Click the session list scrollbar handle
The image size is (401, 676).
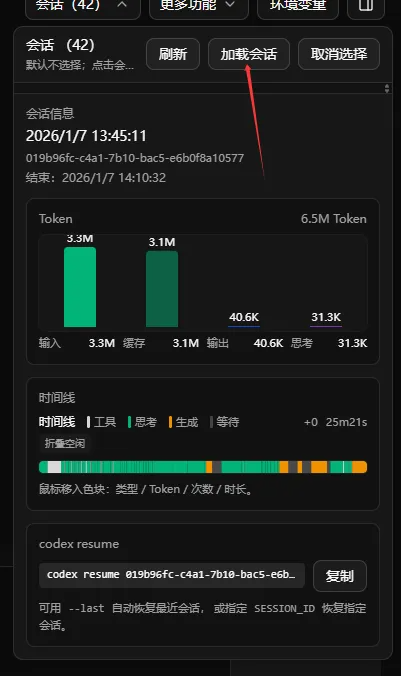[x=387, y=88]
